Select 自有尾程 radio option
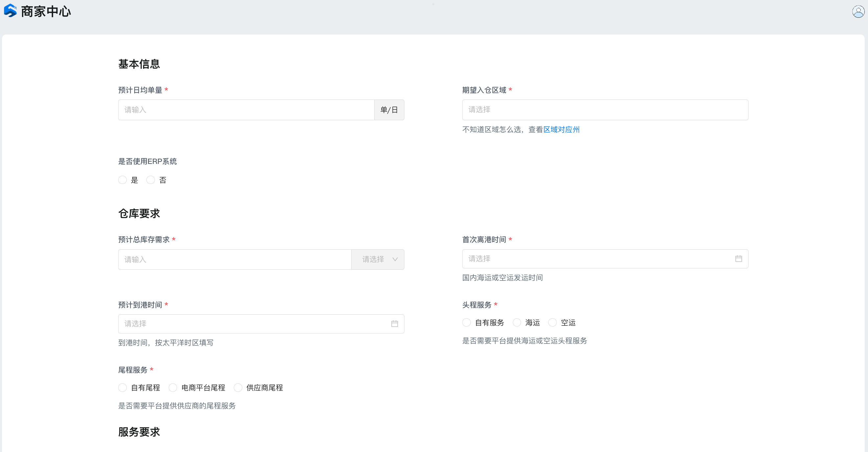Image resolution: width=868 pixels, height=452 pixels. click(123, 388)
